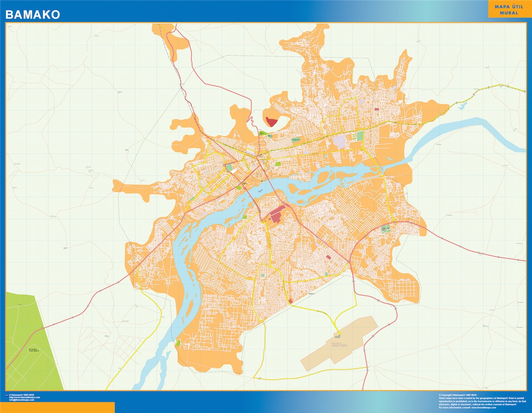Click the email info@thewallmaps.com
532x413 pixels.
(22, 400)
